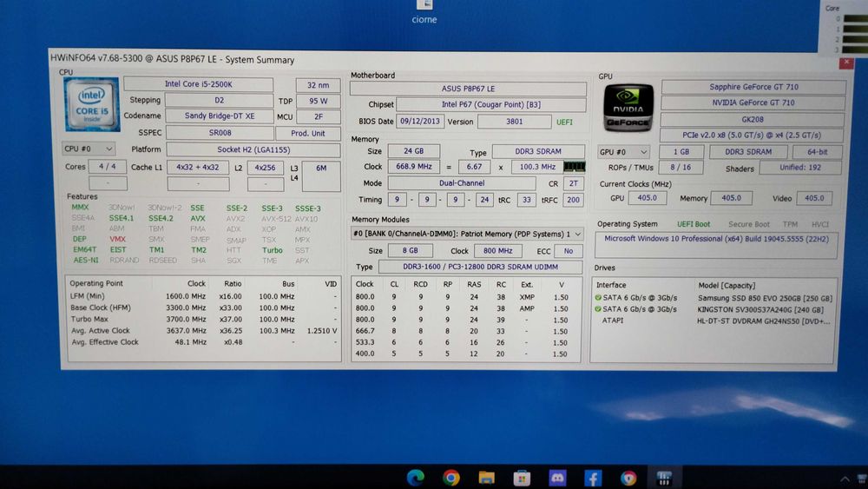Screen dimensions: 868x489
Task: Click the 8 GB module size value
Action: (x=411, y=251)
